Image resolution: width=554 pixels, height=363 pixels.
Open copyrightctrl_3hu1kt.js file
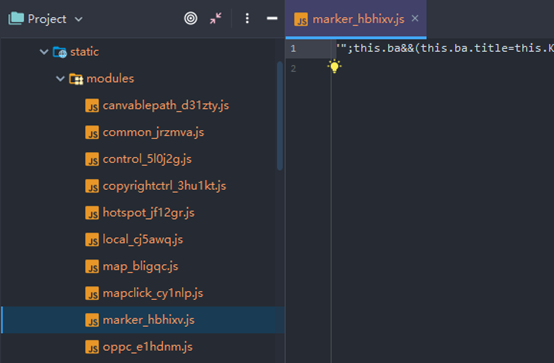[164, 186]
